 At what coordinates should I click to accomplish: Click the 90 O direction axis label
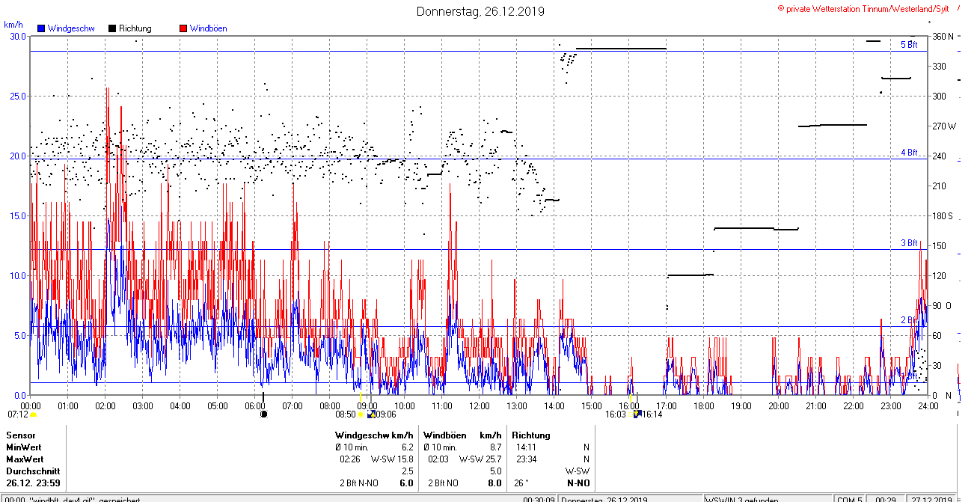click(x=943, y=305)
